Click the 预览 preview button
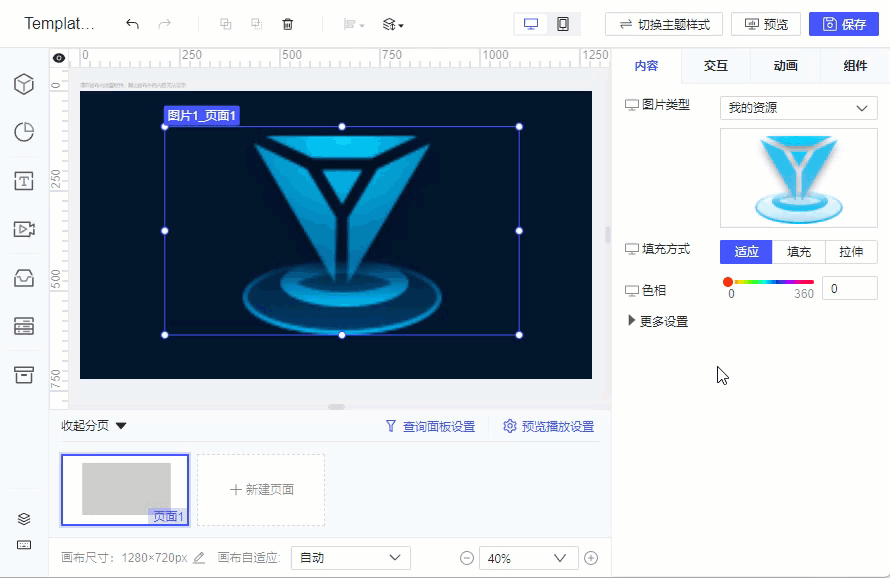Image resolution: width=890 pixels, height=578 pixels. click(766, 24)
